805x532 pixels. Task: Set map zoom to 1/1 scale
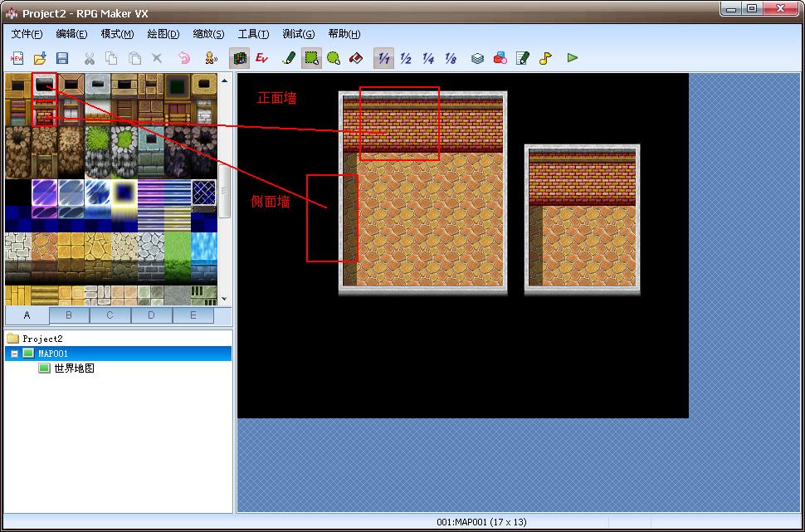tap(383, 58)
